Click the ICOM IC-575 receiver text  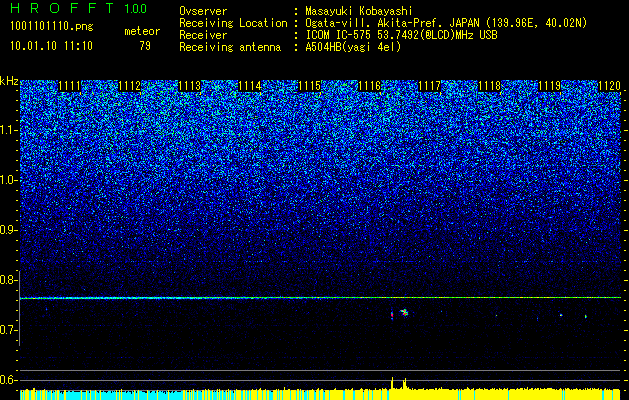[401, 35]
